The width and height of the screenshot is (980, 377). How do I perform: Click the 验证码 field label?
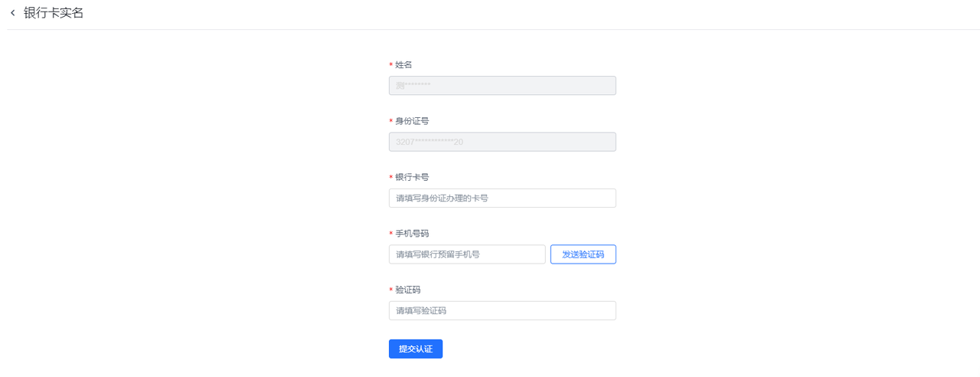pyautogui.click(x=407, y=290)
